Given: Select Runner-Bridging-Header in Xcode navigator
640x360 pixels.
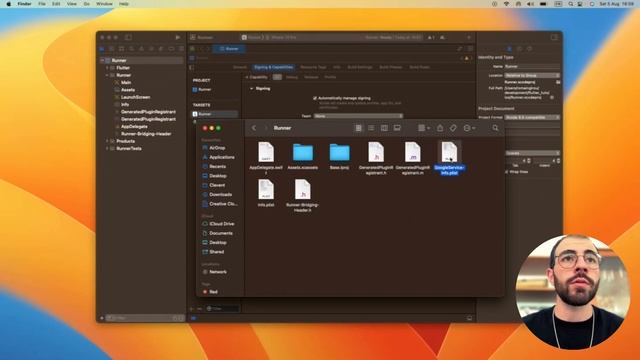Looking at the screenshot, I should [x=146, y=134].
